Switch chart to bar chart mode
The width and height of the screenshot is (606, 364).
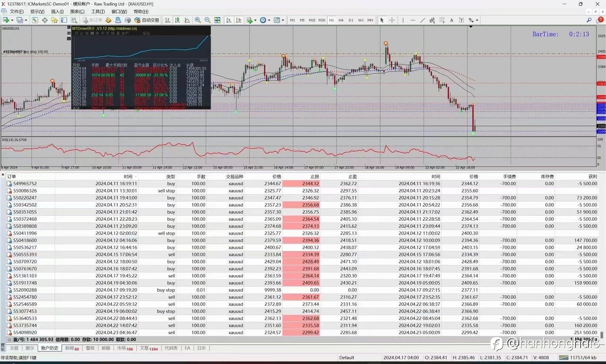coord(168,20)
